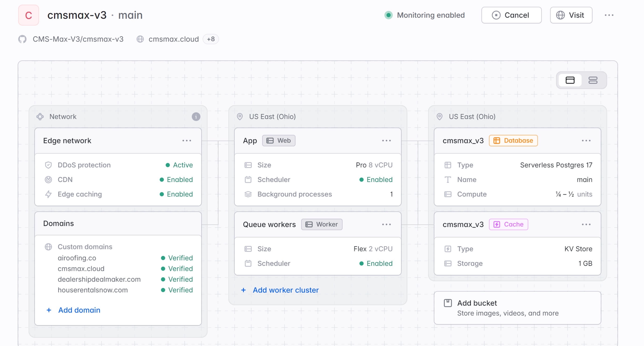Click the Monitoring enabled status indicator
Screen dimensions: 644x346
pyautogui.click(x=424, y=15)
